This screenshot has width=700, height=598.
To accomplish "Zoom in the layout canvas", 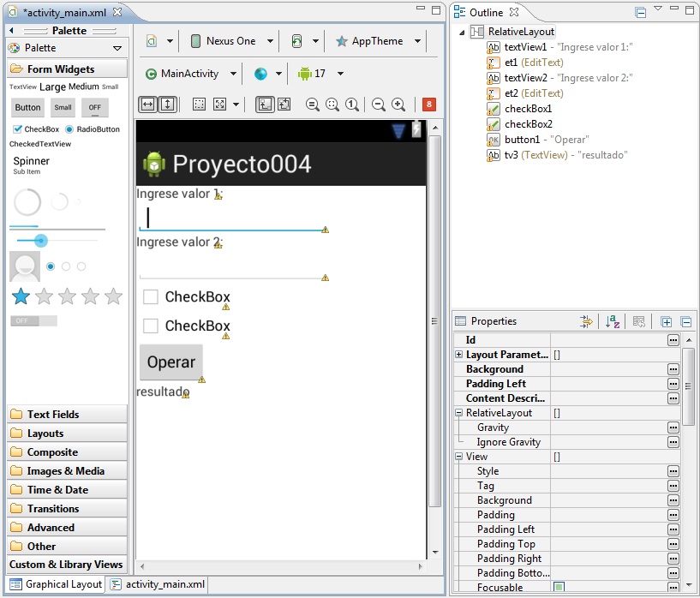I will (398, 105).
